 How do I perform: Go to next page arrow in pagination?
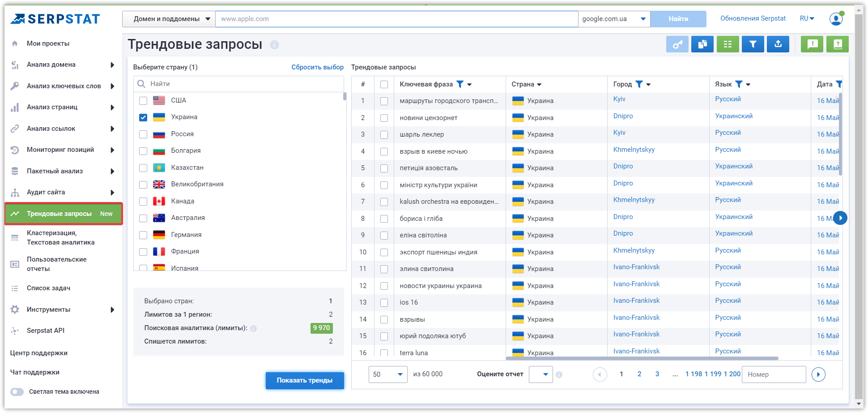tap(818, 374)
